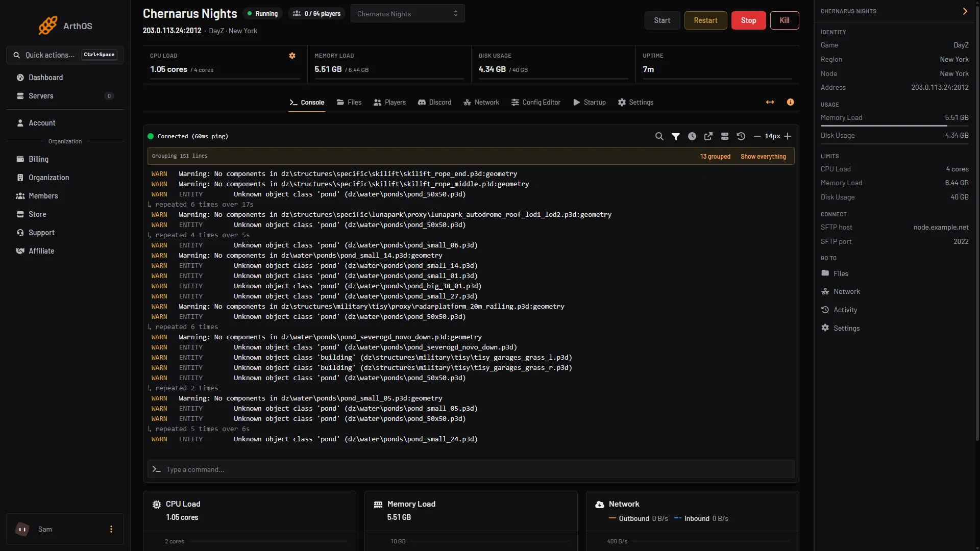
Task: Decrease console font size with the minus icon
Action: coord(757,136)
